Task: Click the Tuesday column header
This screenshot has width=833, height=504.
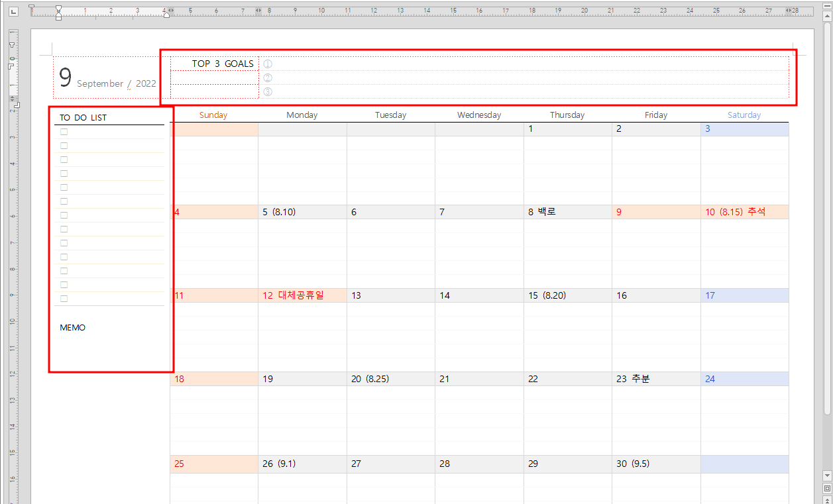Action: tap(390, 115)
